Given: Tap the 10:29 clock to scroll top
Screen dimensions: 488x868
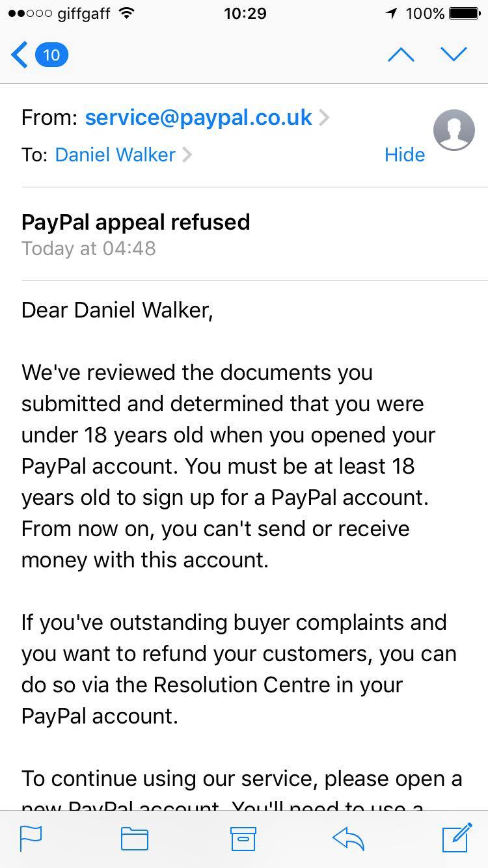Looking at the screenshot, I should pos(245,13).
